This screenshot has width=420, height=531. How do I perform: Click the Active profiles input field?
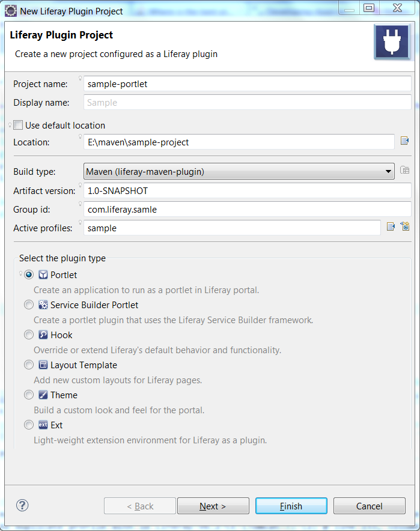(x=232, y=228)
